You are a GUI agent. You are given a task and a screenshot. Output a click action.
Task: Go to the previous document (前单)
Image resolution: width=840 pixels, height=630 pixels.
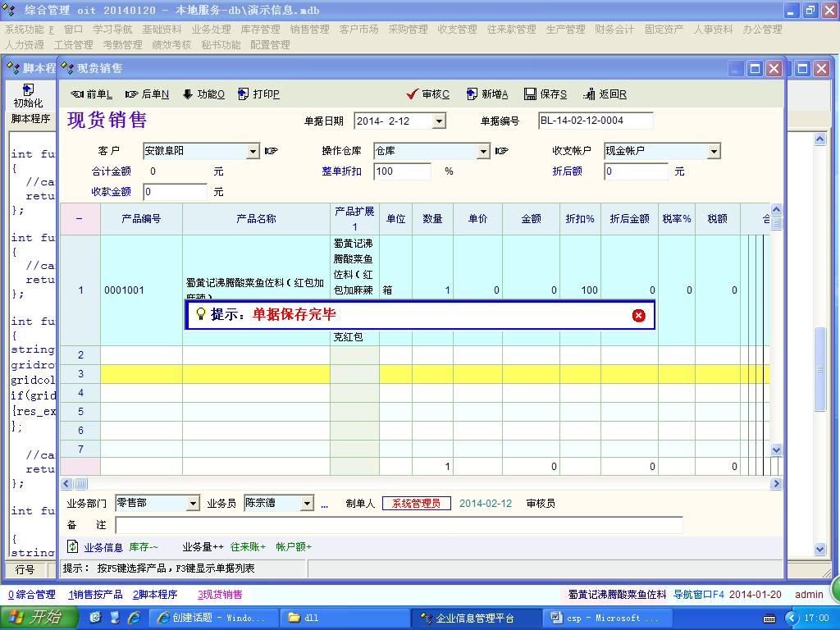coord(92,94)
